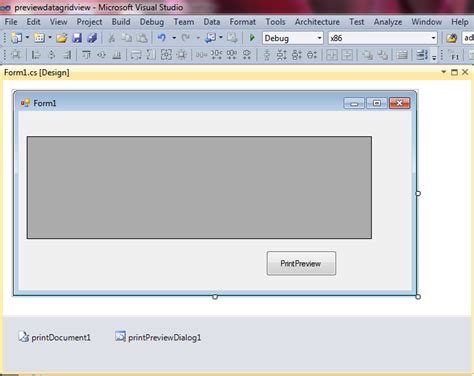Click the Undo arrow icon
The height and width of the screenshot is (376, 474).
(162, 38)
